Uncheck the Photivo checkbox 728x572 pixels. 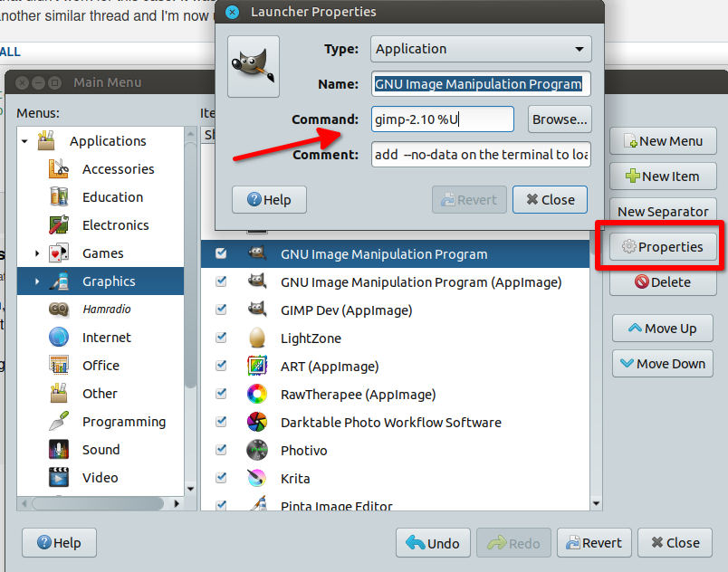coord(222,450)
